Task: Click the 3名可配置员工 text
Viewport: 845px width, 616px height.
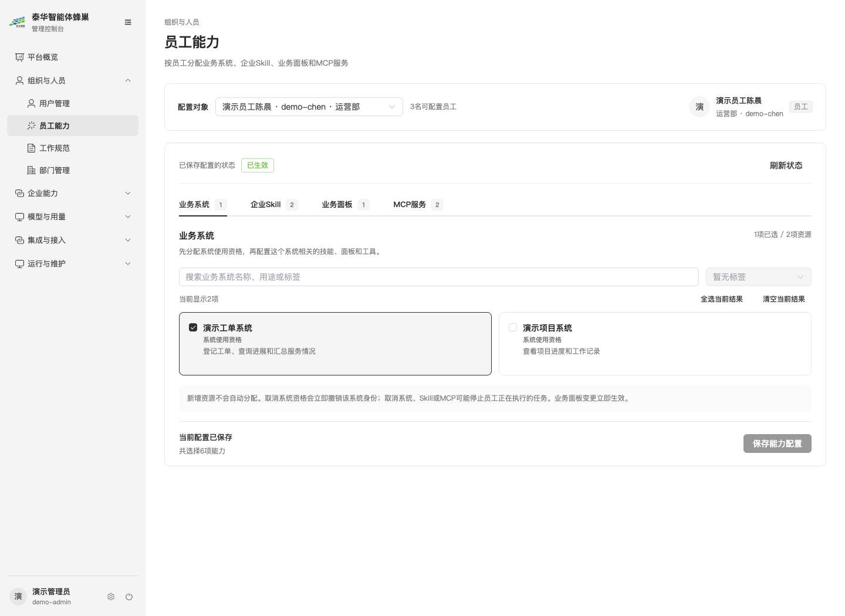Action: [434, 107]
